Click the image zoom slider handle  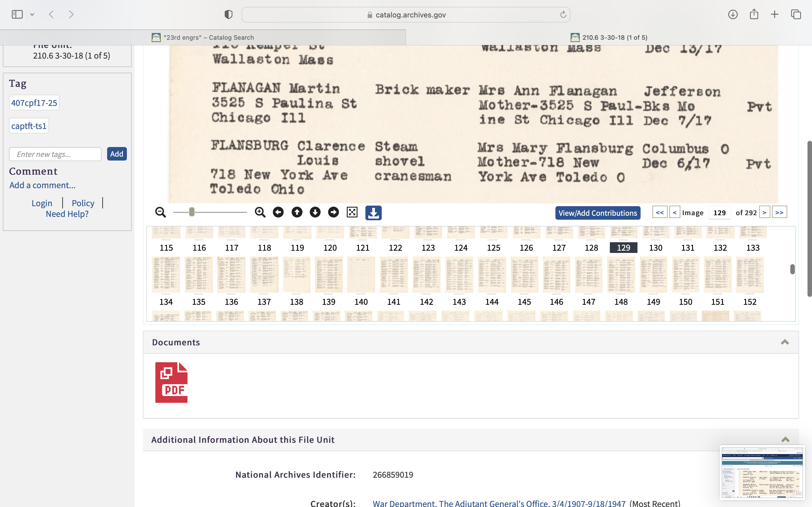click(x=192, y=212)
